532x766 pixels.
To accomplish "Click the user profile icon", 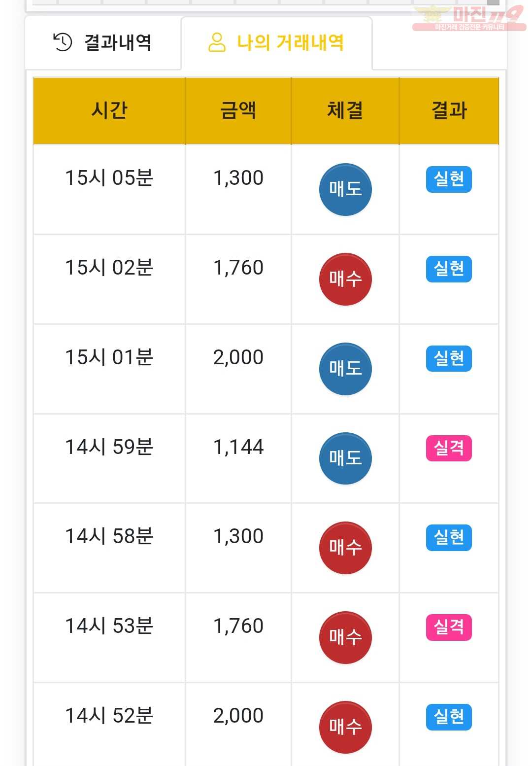I will coord(217,42).
